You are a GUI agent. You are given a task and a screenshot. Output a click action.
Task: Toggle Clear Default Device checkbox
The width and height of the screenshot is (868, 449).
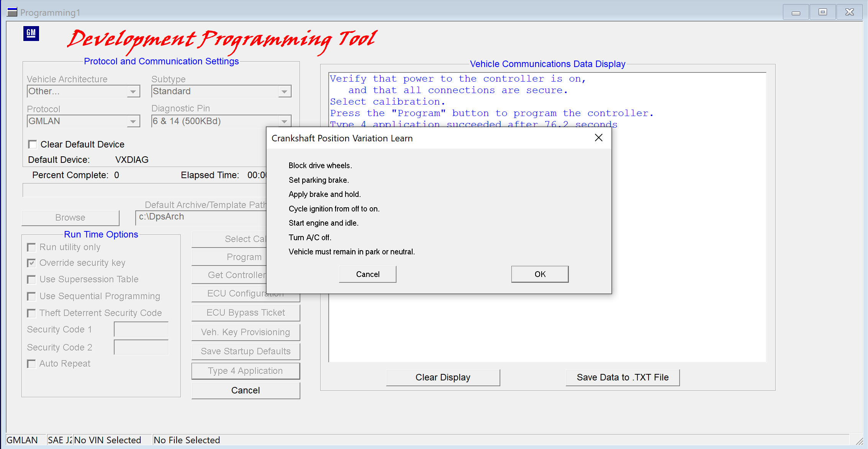pyautogui.click(x=33, y=144)
